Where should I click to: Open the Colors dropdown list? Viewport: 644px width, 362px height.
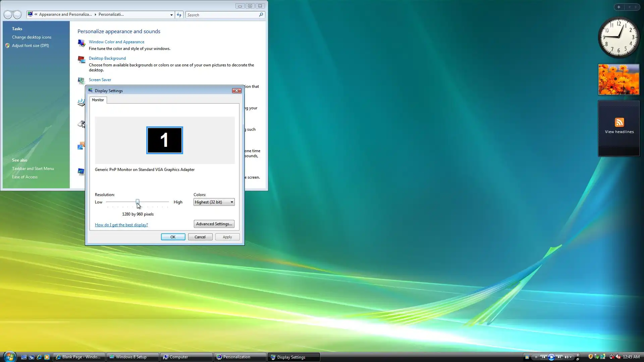pos(214,202)
